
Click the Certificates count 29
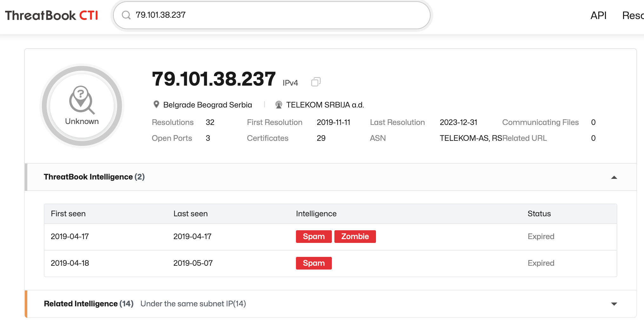coord(321,138)
